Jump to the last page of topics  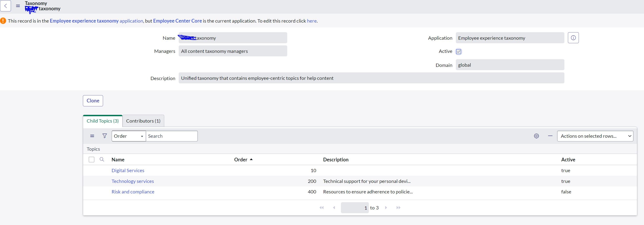tap(398, 207)
